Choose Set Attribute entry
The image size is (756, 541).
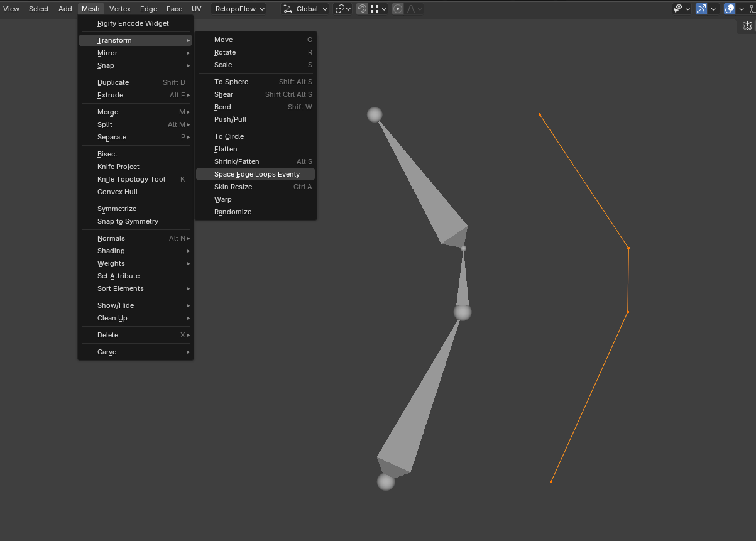pyautogui.click(x=135, y=276)
